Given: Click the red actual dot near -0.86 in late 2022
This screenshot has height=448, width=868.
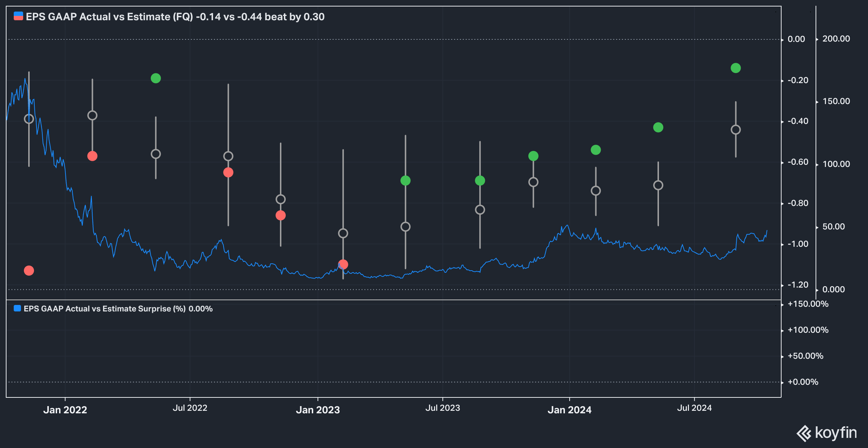Looking at the screenshot, I should click(x=281, y=215).
